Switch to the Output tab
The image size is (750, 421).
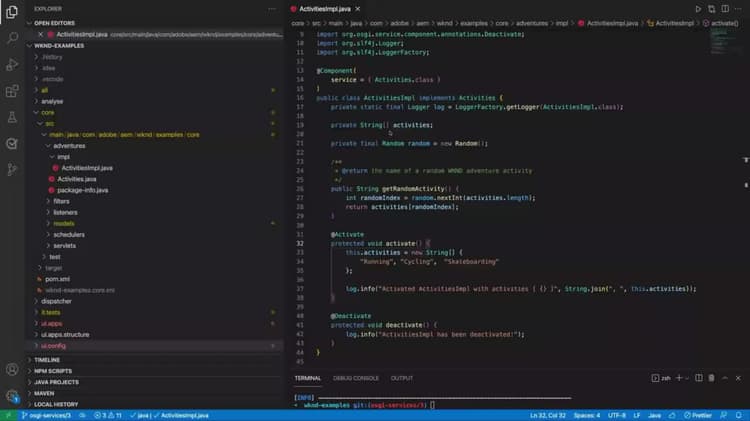tap(401, 378)
